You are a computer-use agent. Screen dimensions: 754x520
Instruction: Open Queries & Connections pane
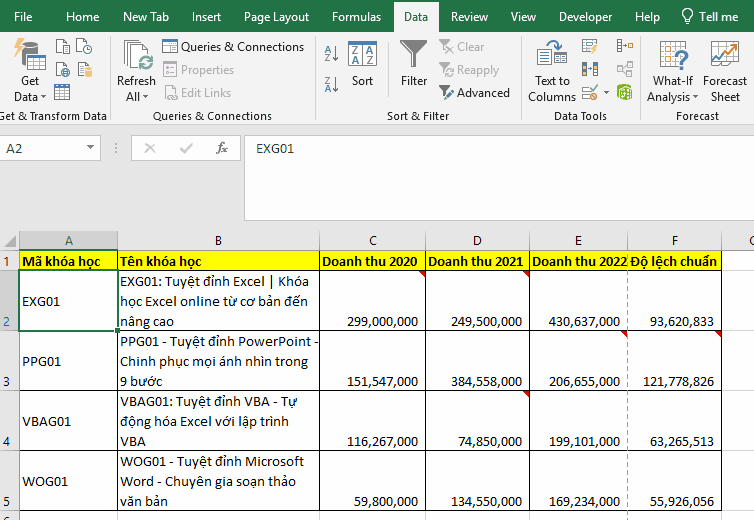(x=233, y=47)
